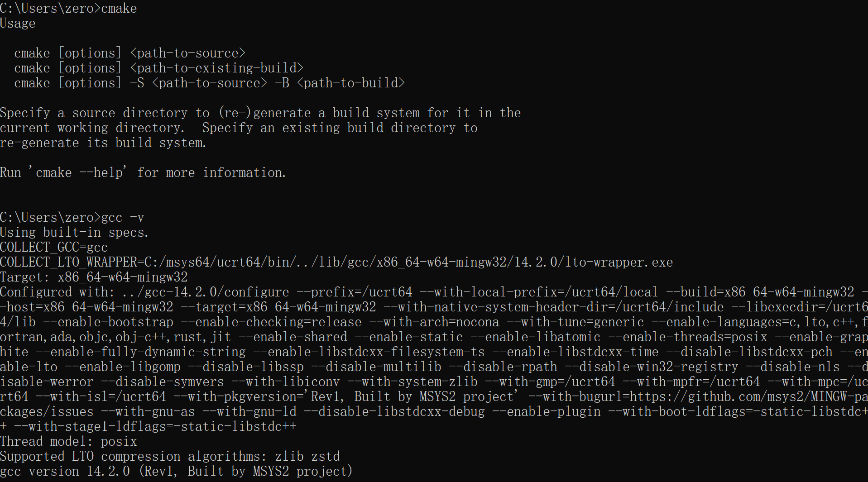
Task: Click the "--with-arch=nocona" option
Action: click(x=441, y=322)
